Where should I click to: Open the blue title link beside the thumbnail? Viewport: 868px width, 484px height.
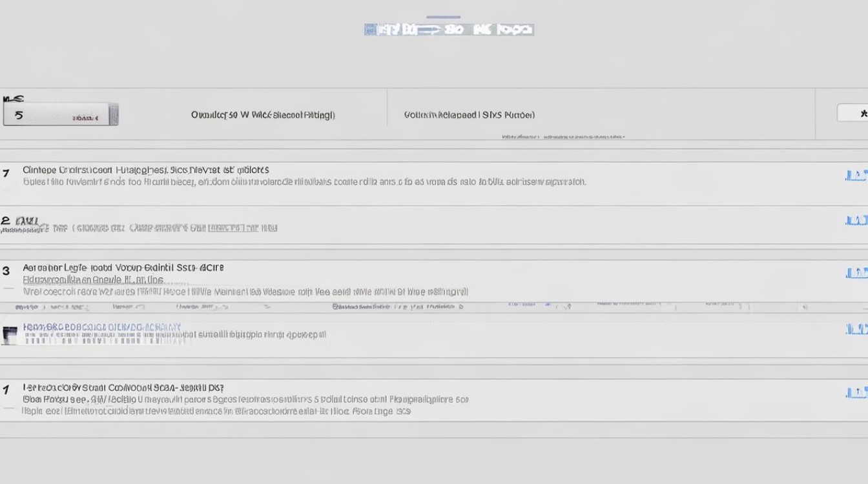(x=102, y=327)
